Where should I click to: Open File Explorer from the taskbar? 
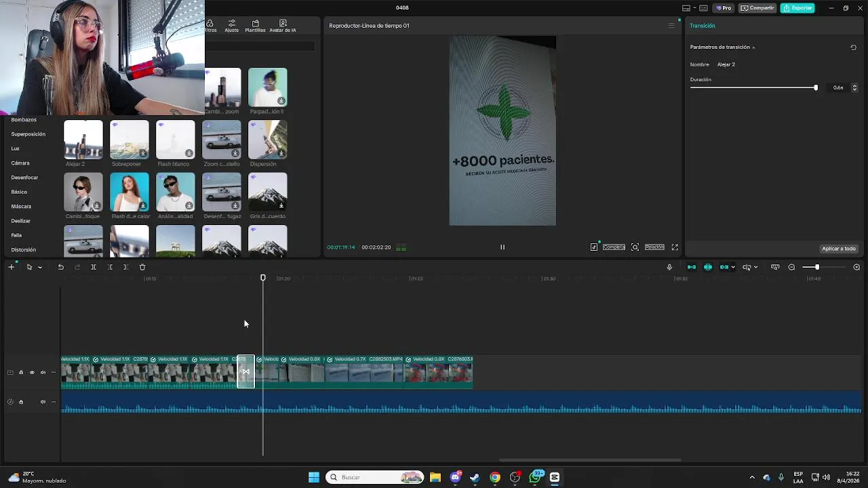point(435,477)
